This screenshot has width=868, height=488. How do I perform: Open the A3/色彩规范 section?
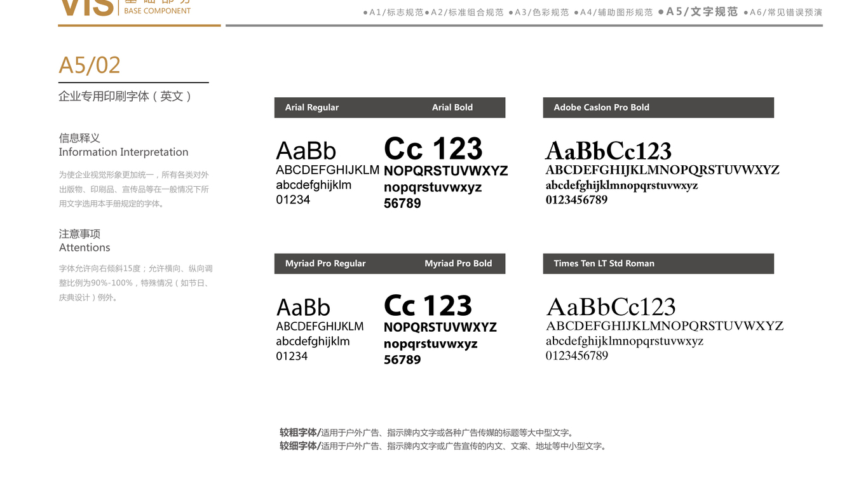click(x=538, y=13)
